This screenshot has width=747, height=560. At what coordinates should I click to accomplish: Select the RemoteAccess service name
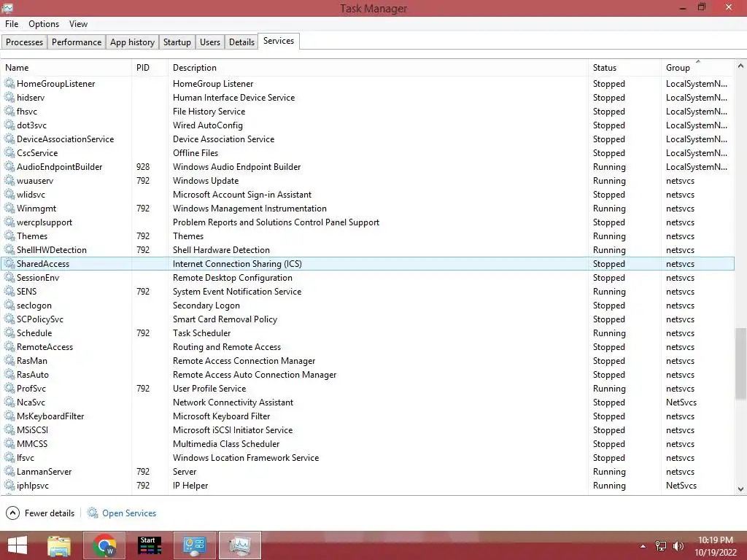click(x=44, y=346)
